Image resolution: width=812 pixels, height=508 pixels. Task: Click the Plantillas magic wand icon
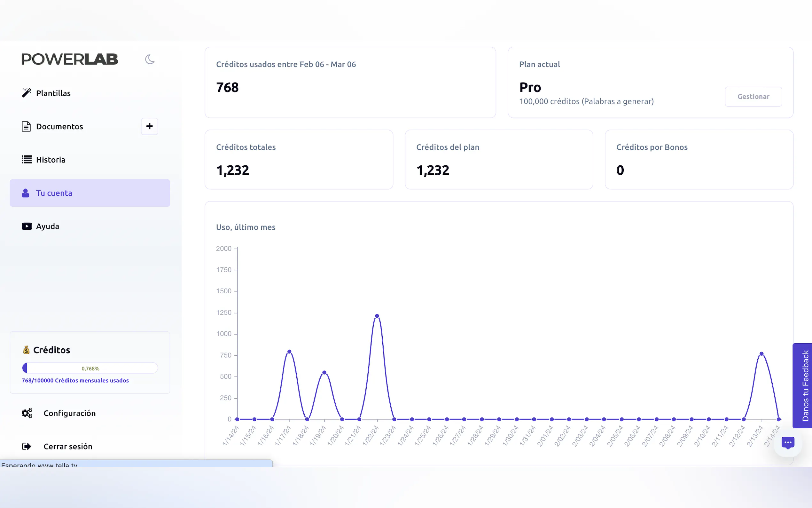pos(27,93)
